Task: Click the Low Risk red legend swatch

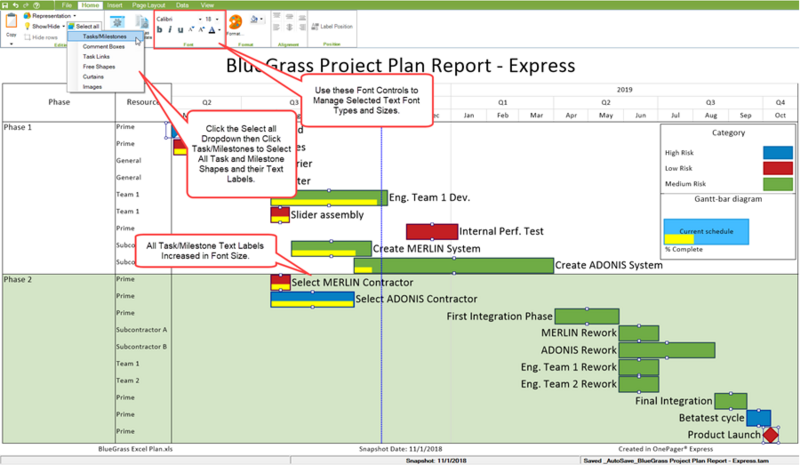Action: [x=778, y=168]
